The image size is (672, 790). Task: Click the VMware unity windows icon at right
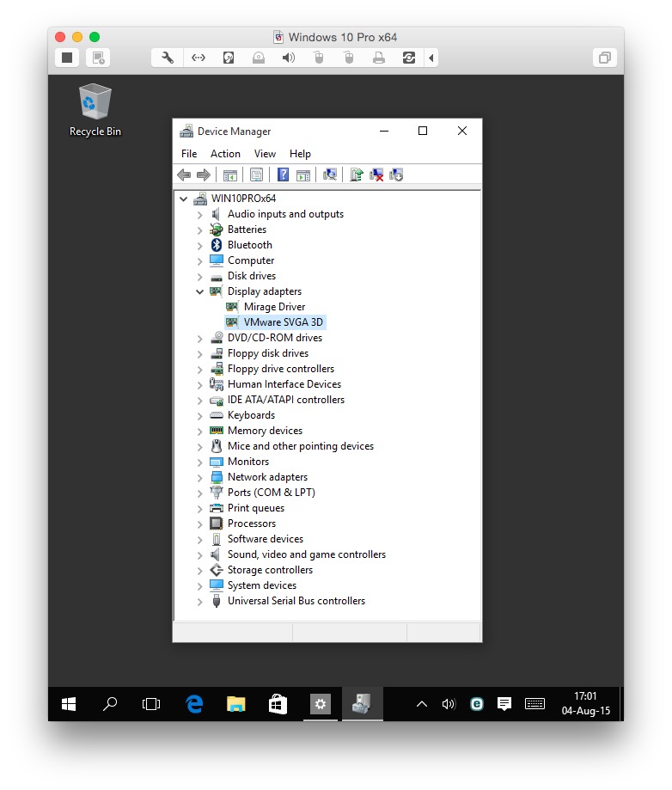pyautogui.click(x=604, y=58)
